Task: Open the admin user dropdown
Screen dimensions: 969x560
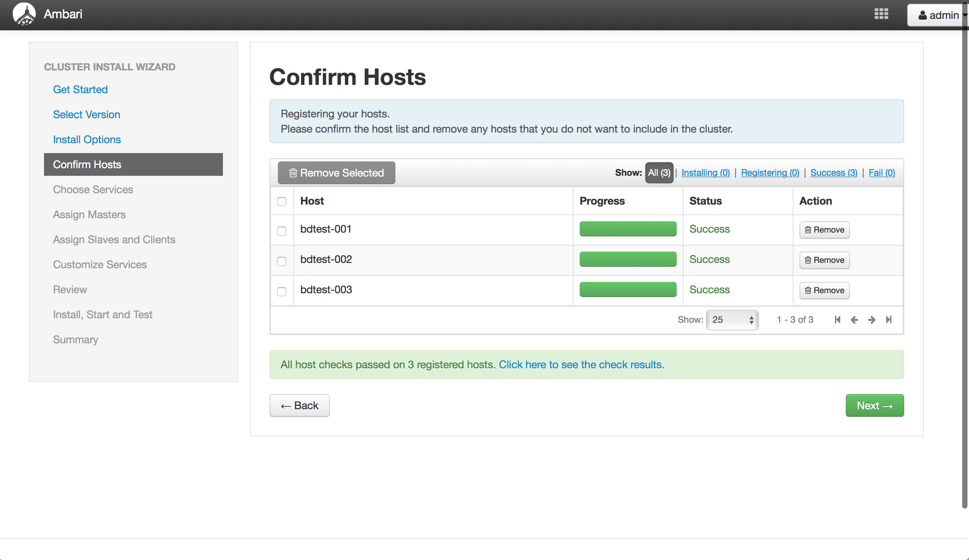Action: 940,16
